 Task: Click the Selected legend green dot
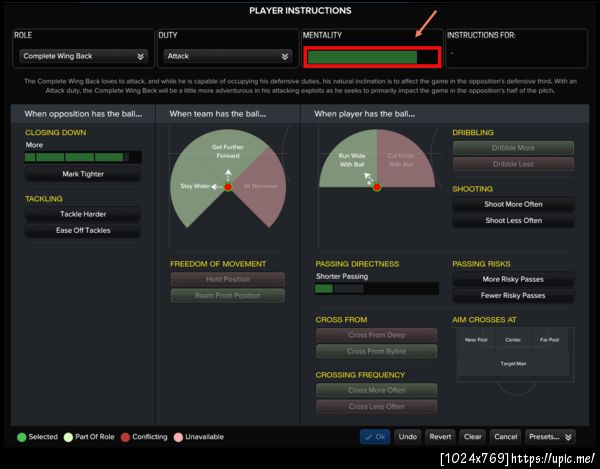[x=22, y=437]
